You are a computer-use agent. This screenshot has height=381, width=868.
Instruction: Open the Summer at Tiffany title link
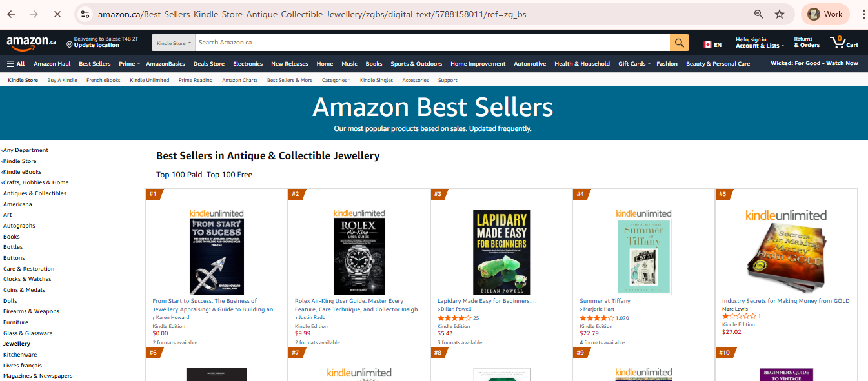[605, 301]
